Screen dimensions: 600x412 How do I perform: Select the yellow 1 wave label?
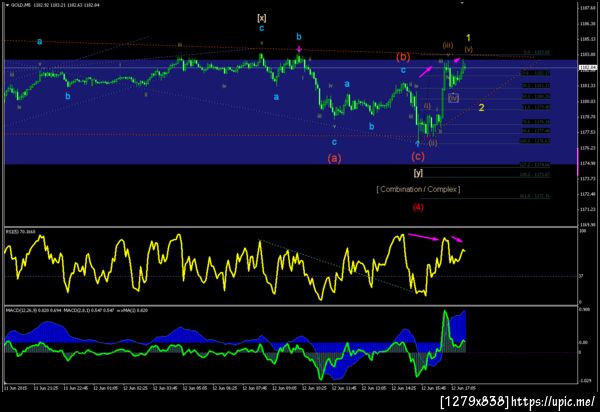468,38
